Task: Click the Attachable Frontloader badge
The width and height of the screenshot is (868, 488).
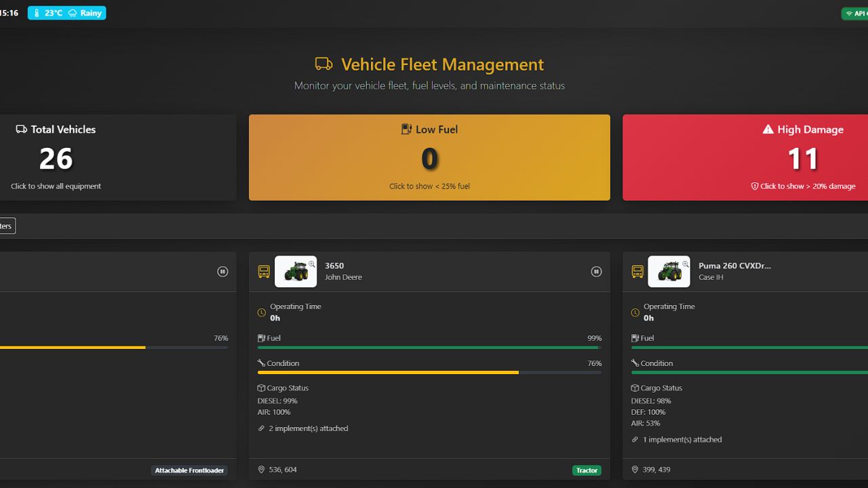Action: pyautogui.click(x=189, y=470)
